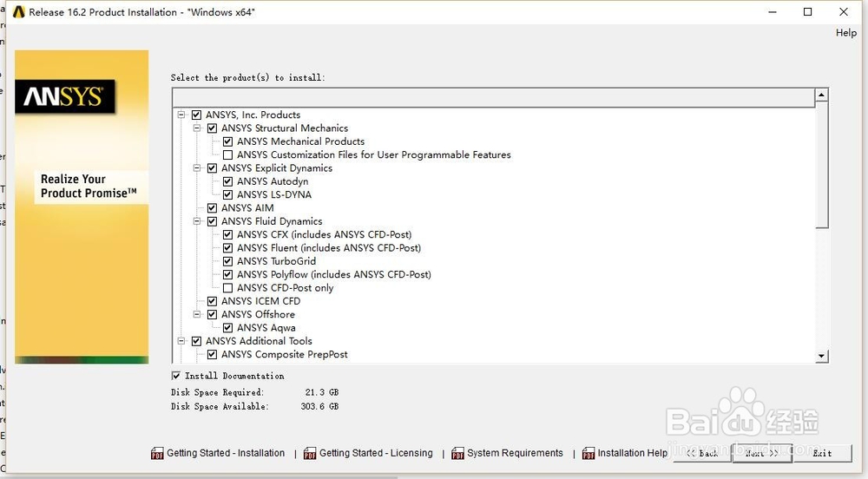Image resolution: width=868 pixels, height=479 pixels.
Task: Toggle Install Documentation checkbox
Action: (176, 376)
